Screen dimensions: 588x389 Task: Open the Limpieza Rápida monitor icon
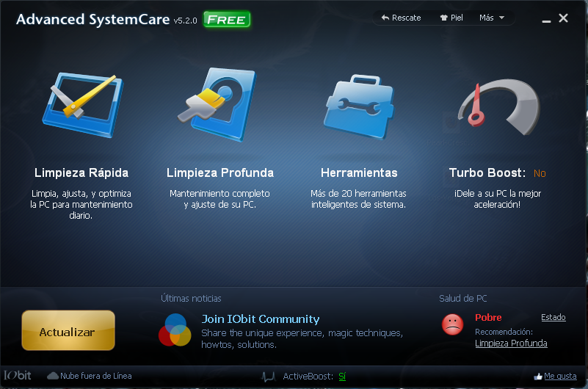tap(82, 105)
